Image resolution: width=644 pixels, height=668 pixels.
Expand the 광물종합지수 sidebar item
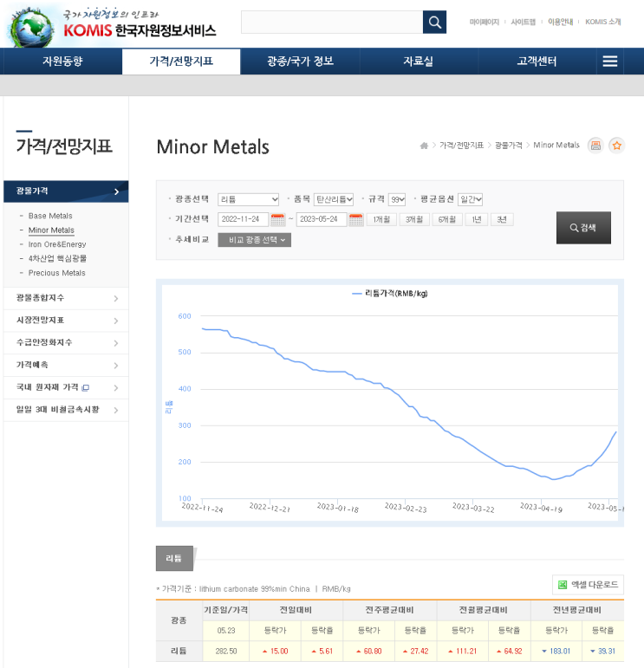(x=66, y=298)
